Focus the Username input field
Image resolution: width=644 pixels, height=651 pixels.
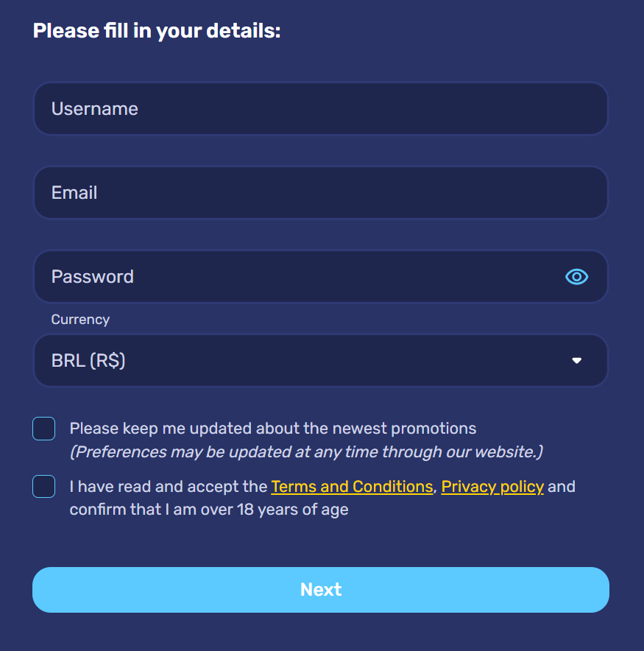(x=321, y=108)
